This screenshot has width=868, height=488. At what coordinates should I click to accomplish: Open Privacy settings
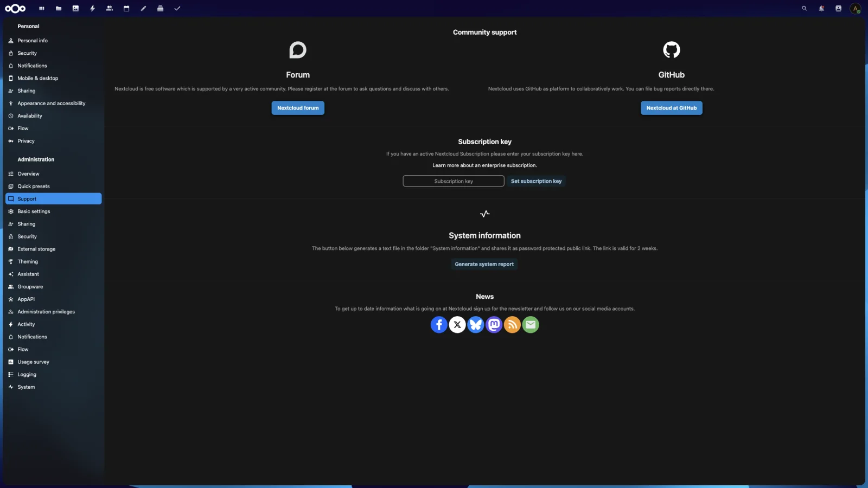(x=54, y=141)
